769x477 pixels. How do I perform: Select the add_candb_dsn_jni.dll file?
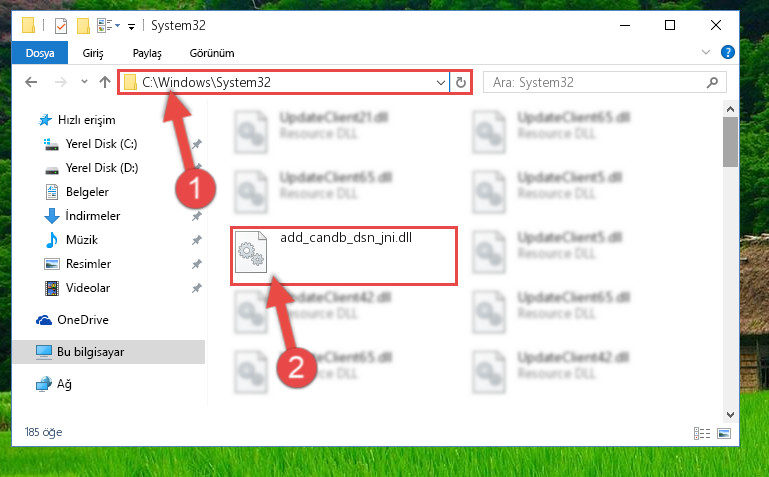click(x=343, y=255)
